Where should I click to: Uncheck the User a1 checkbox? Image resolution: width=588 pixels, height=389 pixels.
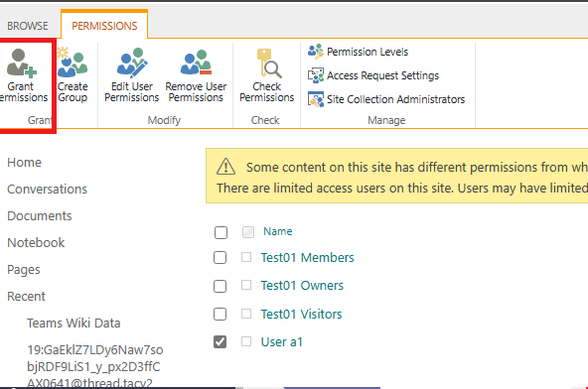pos(220,341)
